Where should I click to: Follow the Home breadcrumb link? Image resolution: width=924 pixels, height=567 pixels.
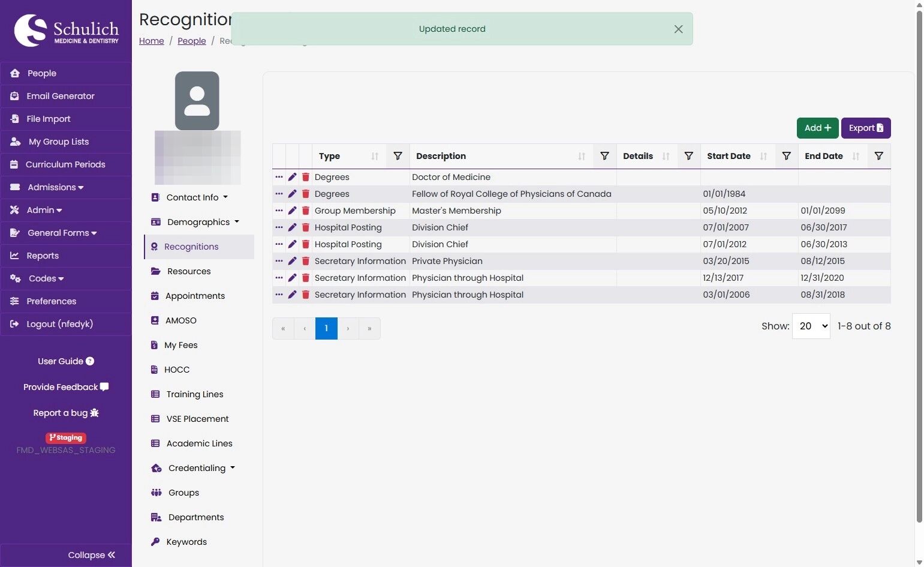click(152, 41)
